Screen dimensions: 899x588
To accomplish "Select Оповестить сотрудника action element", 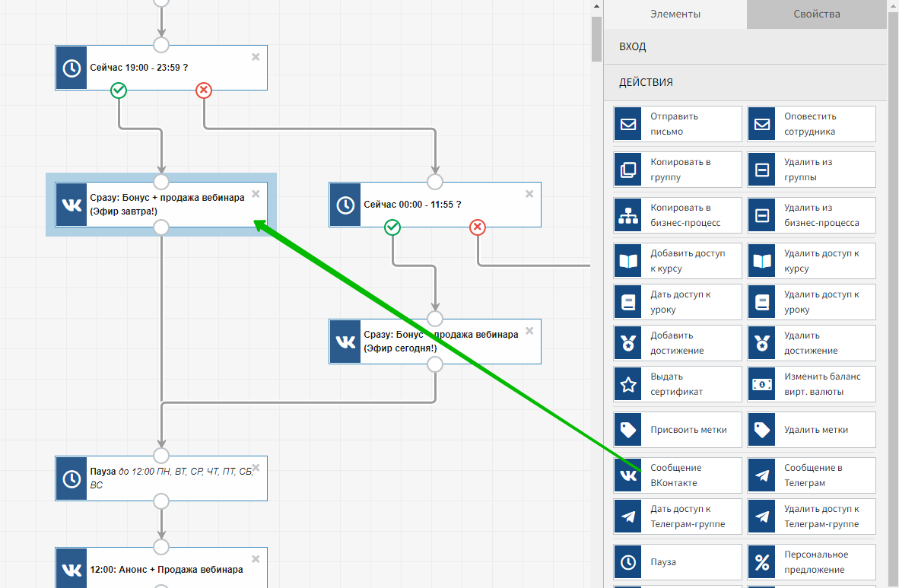I will (x=812, y=124).
